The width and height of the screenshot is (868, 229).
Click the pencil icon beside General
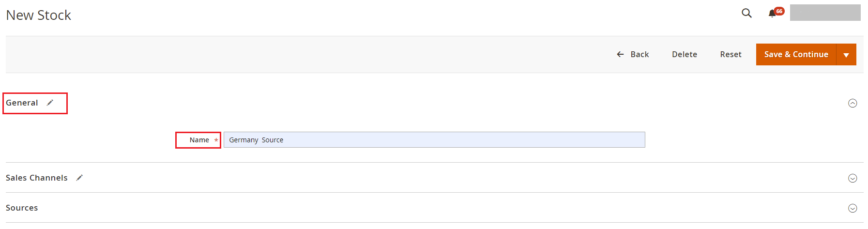50,103
